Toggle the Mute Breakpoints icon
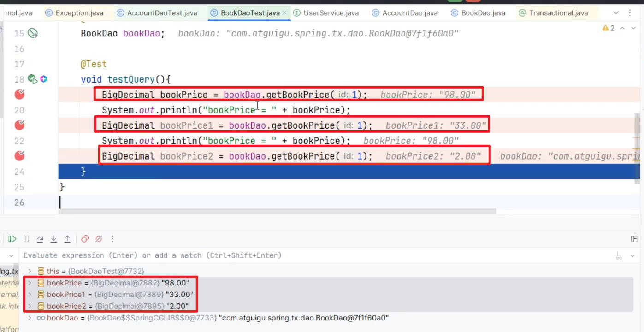Screen dimensions: 644x332 click(x=98, y=239)
